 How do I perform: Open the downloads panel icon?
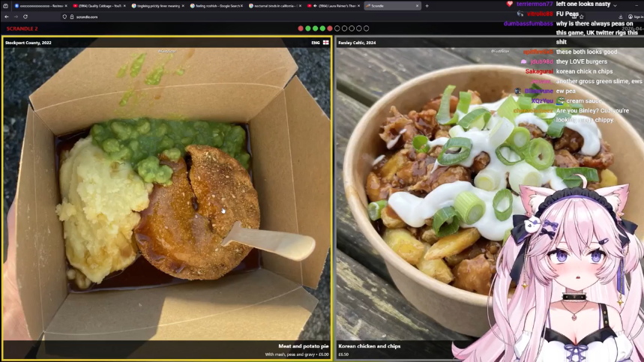(x=621, y=16)
